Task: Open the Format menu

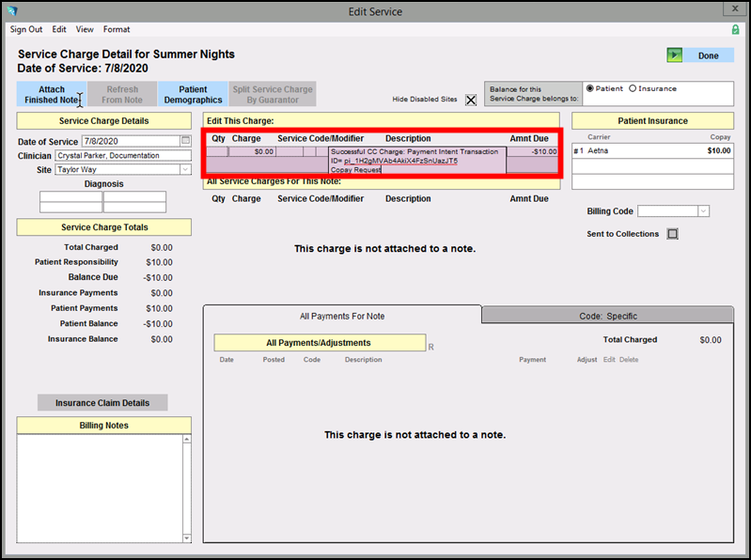Action: 117,29
